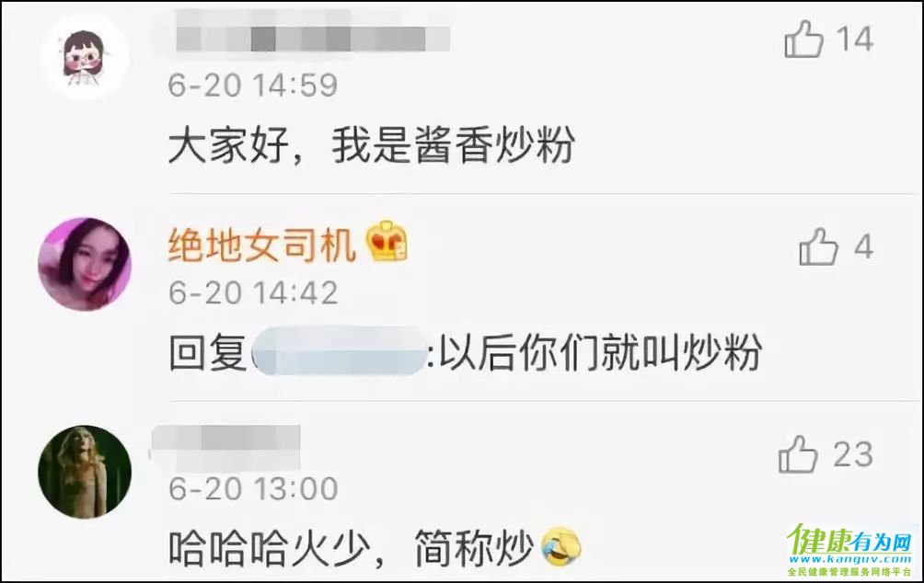Screen dimensions: 924x583
Task: Select the reply 以后你们就叫炒粉
Action: click(x=601, y=353)
